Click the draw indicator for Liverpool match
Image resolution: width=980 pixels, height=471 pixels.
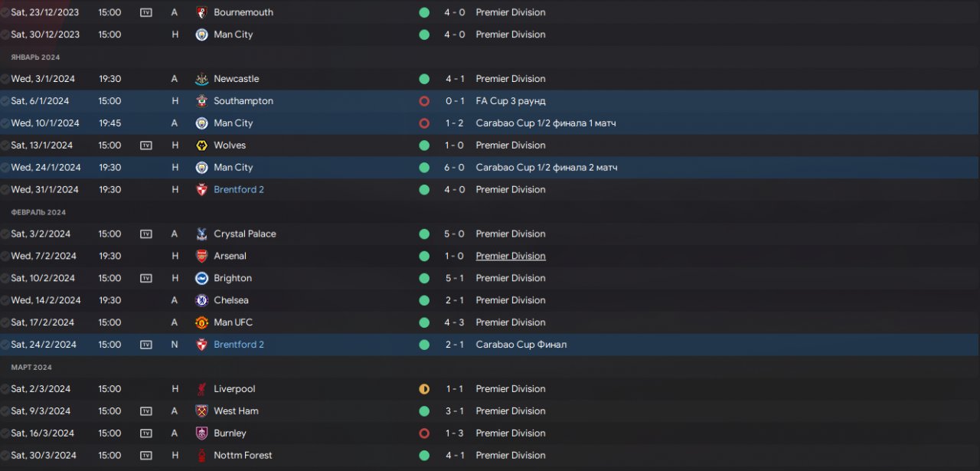click(x=424, y=389)
